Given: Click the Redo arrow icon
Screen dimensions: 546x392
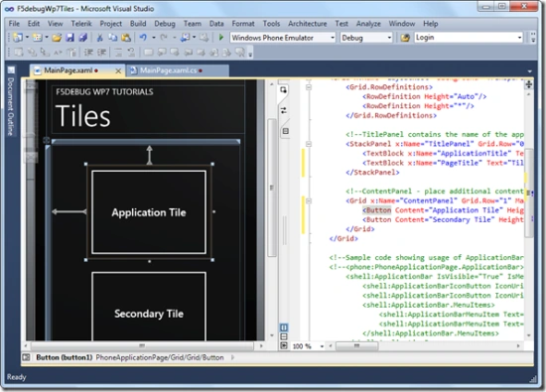Looking at the screenshot, I should click(164, 38).
